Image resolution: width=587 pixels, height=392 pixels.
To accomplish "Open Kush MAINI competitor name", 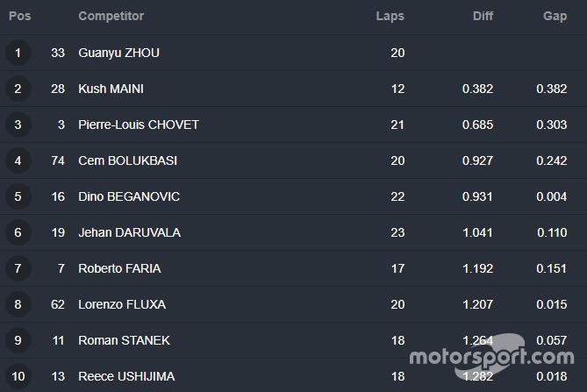I will 111,89.
